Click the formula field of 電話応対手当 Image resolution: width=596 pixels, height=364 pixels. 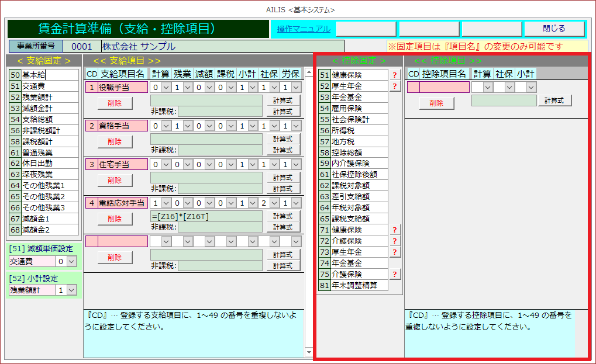click(x=206, y=216)
